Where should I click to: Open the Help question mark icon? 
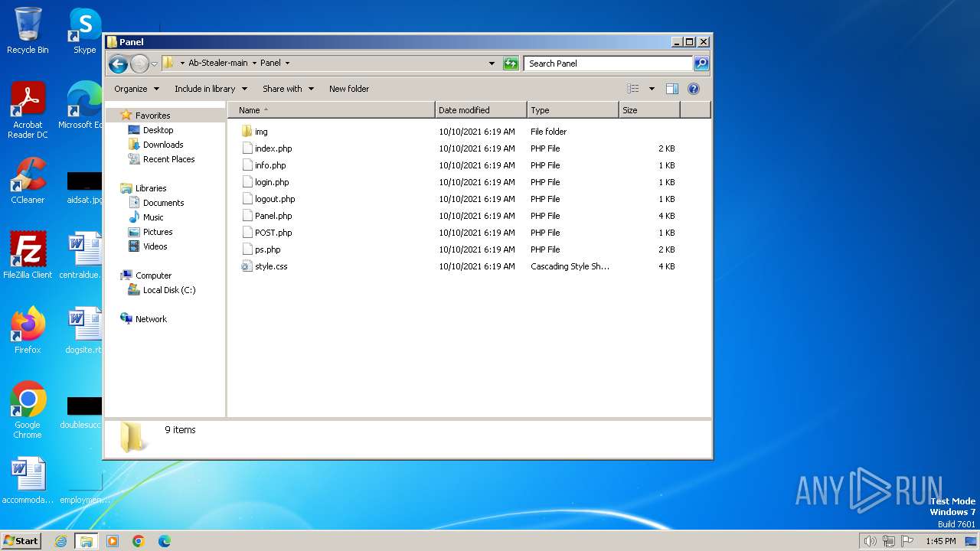coord(694,89)
